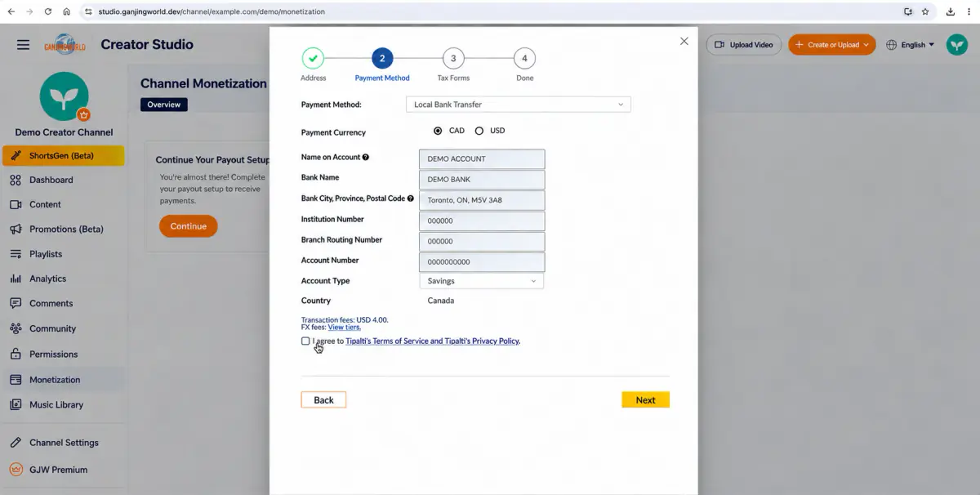Click the screen cast icon in address bar
Image resolution: width=980 pixels, height=495 pixels.
pos(908,11)
